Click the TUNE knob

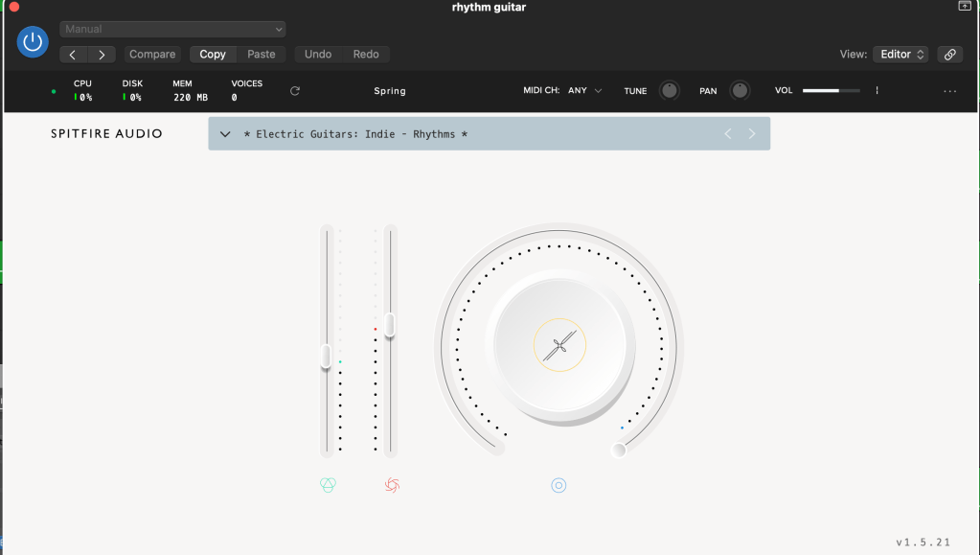point(670,91)
